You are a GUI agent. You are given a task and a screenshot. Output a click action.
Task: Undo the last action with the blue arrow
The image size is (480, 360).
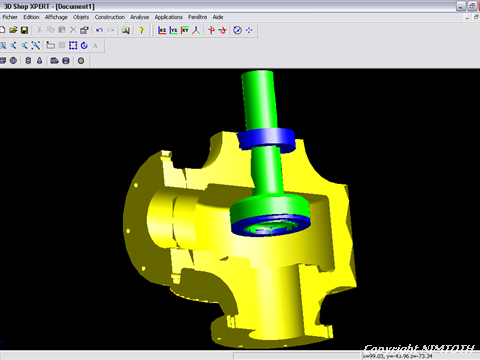(x=99, y=30)
